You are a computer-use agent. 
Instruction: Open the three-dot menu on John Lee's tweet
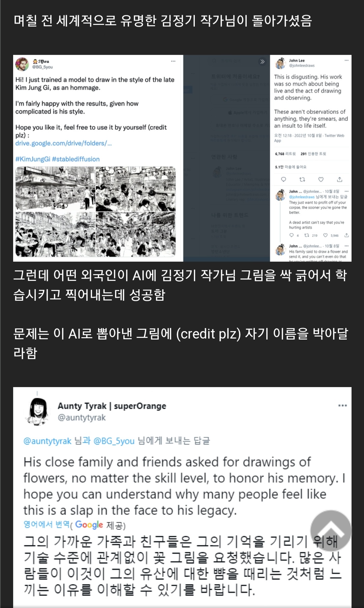(346, 60)
